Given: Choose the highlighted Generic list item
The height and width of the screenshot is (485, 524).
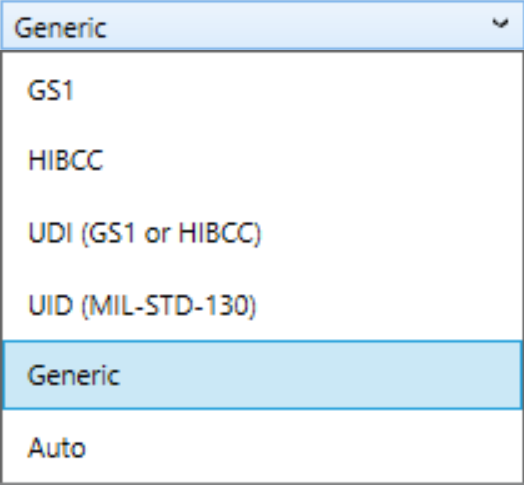Looking at the screenshot, I should click(262, 375).
